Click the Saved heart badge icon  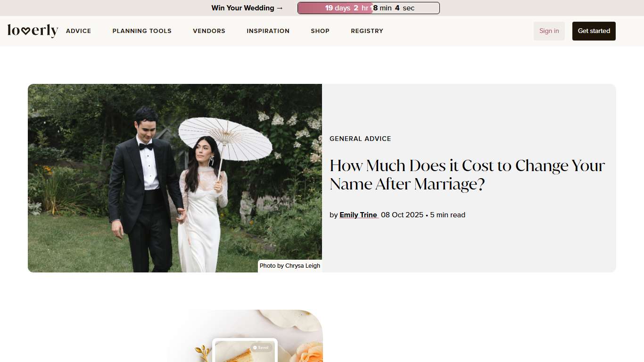(x=255, y=347)
